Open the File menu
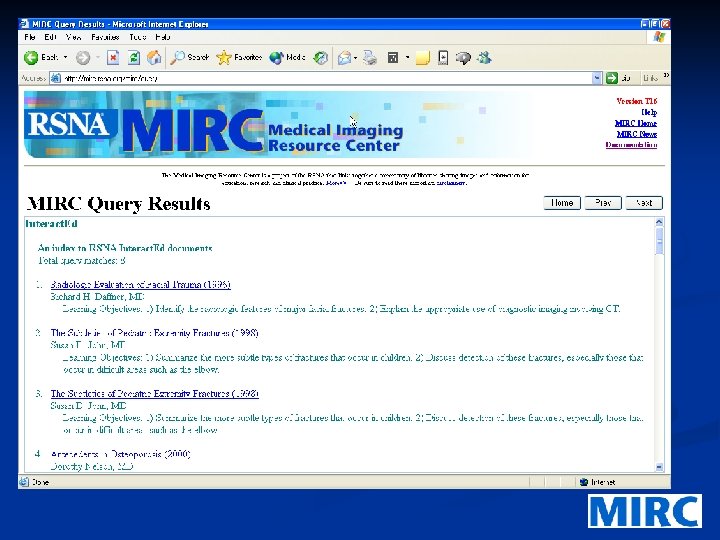The height and width of the screenshot is (540, 720). coord(30,37)
